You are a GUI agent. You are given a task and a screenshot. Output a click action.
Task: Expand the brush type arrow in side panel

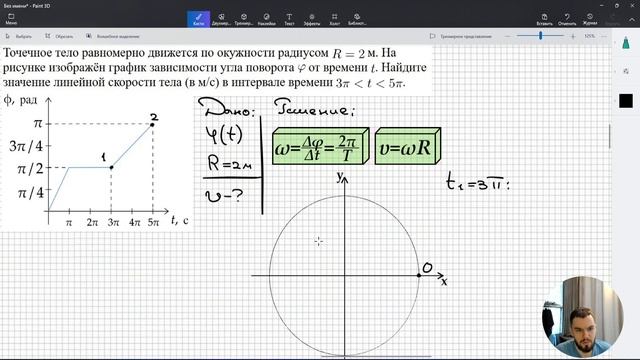click(x=616, y=43)
